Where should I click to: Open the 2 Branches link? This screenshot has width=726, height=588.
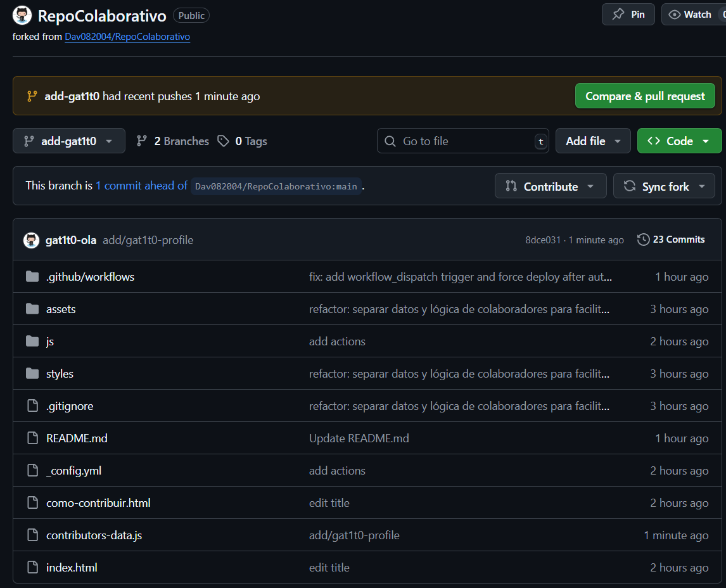(x=173, y=141)
